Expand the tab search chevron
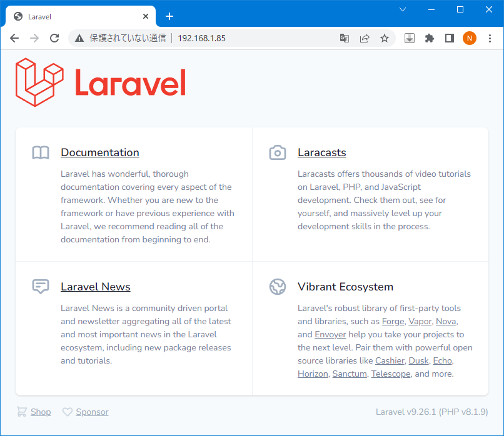This screenshot has width=504, height=436. (x=403, y=9)
